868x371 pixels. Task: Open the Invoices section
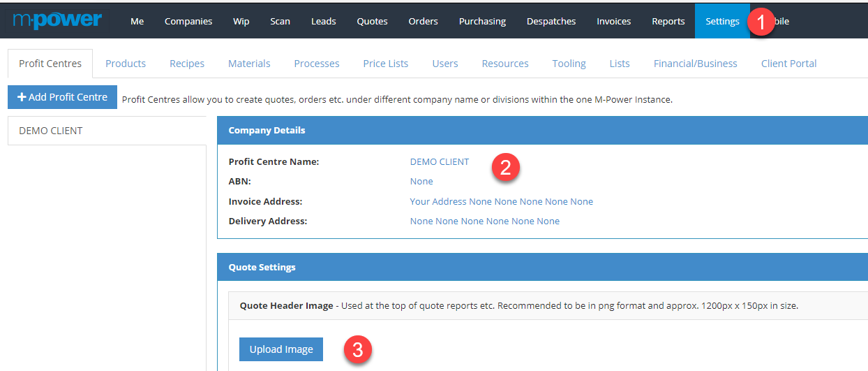pos(613,21)
